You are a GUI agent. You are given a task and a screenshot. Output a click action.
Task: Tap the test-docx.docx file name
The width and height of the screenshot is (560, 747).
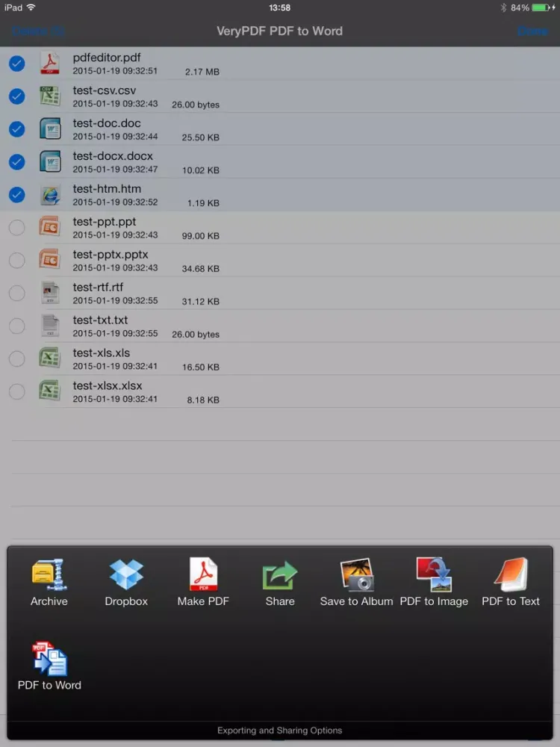113,156
